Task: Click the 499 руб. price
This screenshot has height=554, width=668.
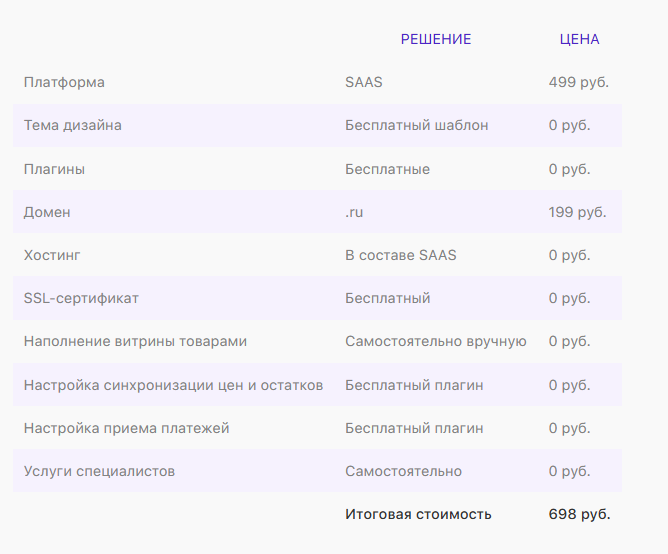Action: [578, 82]
